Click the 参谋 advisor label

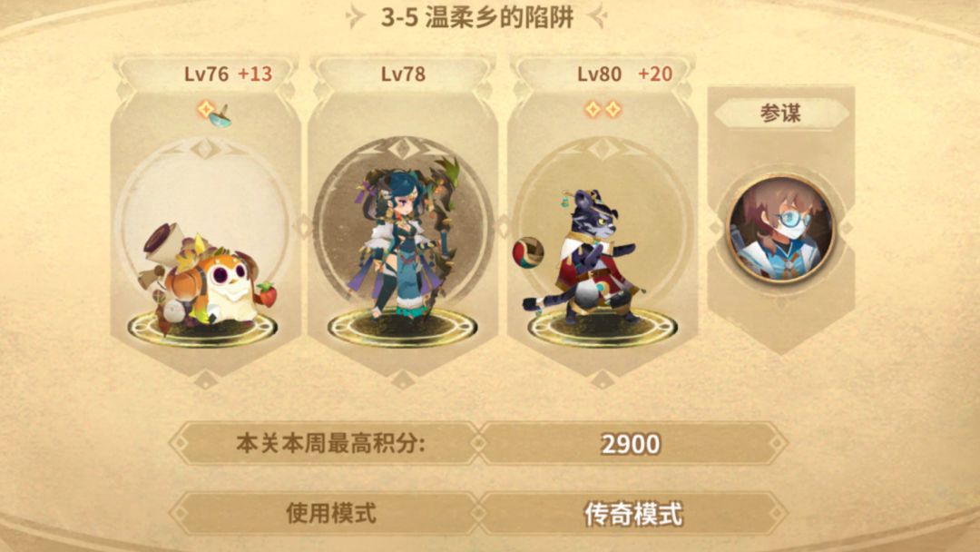pyautogui.click(x=780, y=113)
